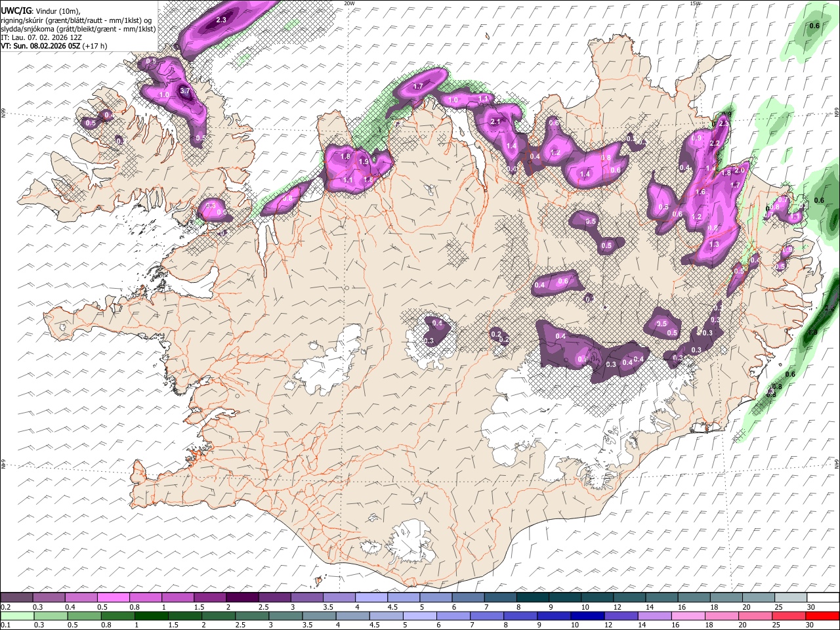Viewport: 840px width, 630px height.
Task: Click the lower legend swatch between 5 and 6
Action: pos(420,616)
